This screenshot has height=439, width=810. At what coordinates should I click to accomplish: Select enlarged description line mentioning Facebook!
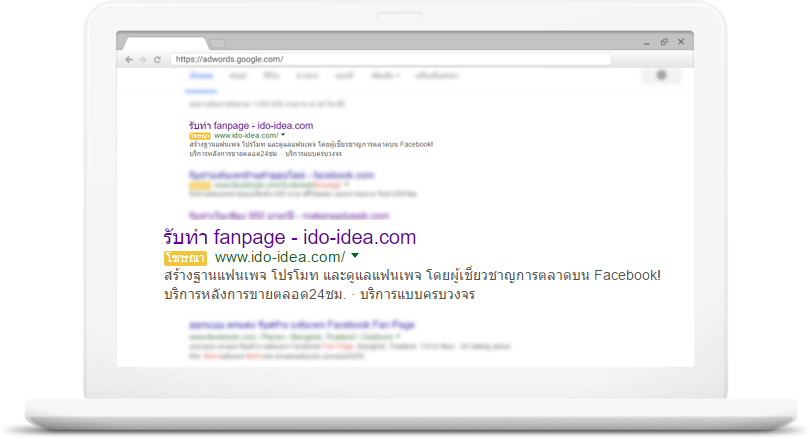[412, 275]
